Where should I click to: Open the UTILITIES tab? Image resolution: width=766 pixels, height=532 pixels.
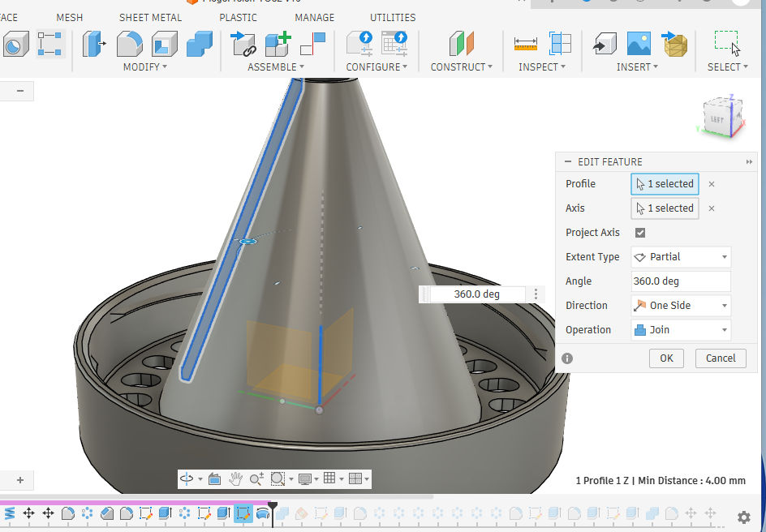point(393,17)
